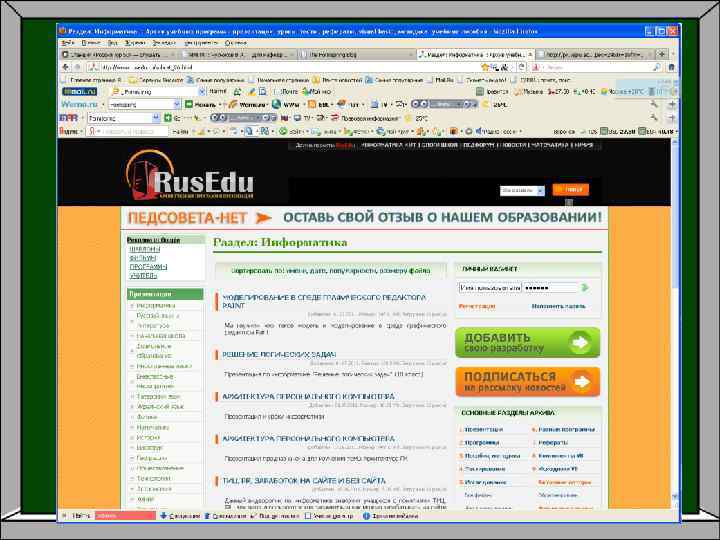The height and width of the screenshot is (540, 720).
Task: Open the RusEdu site search category dropdown
Action: [x=540, y=190]
